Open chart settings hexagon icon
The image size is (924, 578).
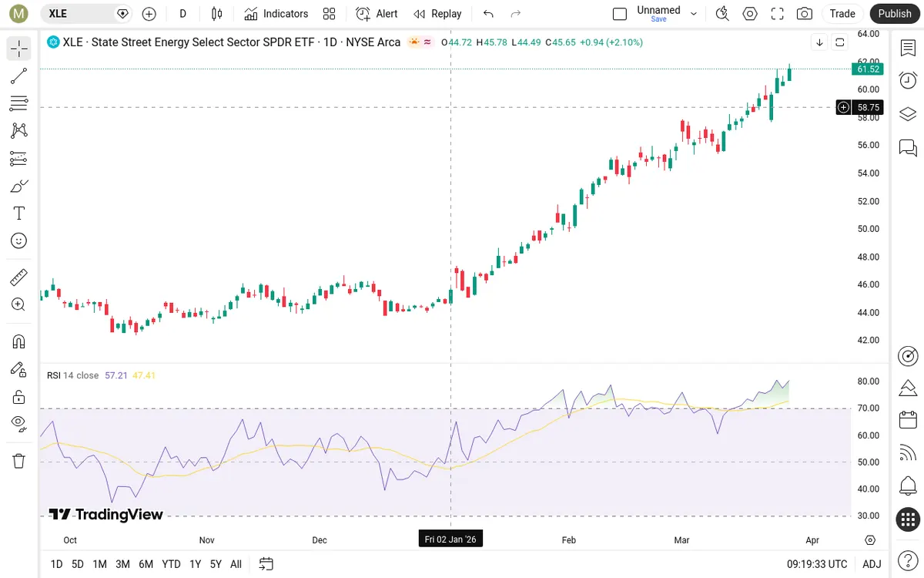point(750,13)
